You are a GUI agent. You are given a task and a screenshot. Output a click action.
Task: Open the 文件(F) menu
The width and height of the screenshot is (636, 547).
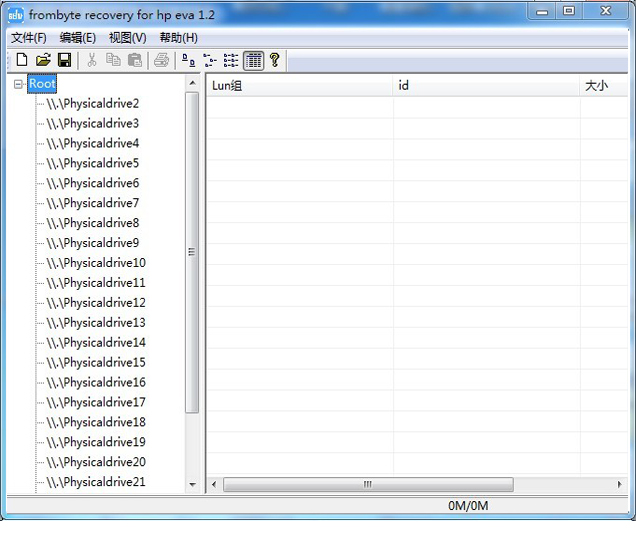click(28, 38)
